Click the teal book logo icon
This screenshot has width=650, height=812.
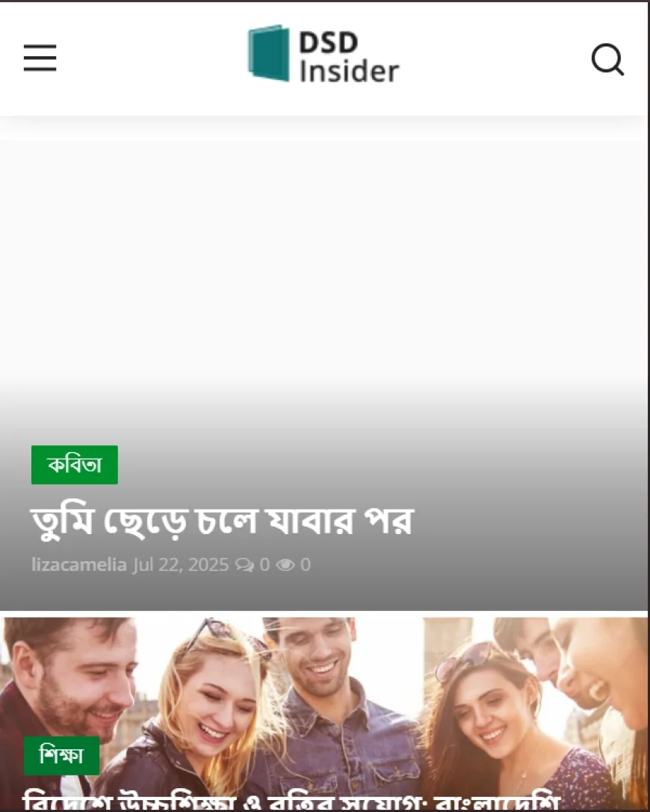(x=269, y=53)
